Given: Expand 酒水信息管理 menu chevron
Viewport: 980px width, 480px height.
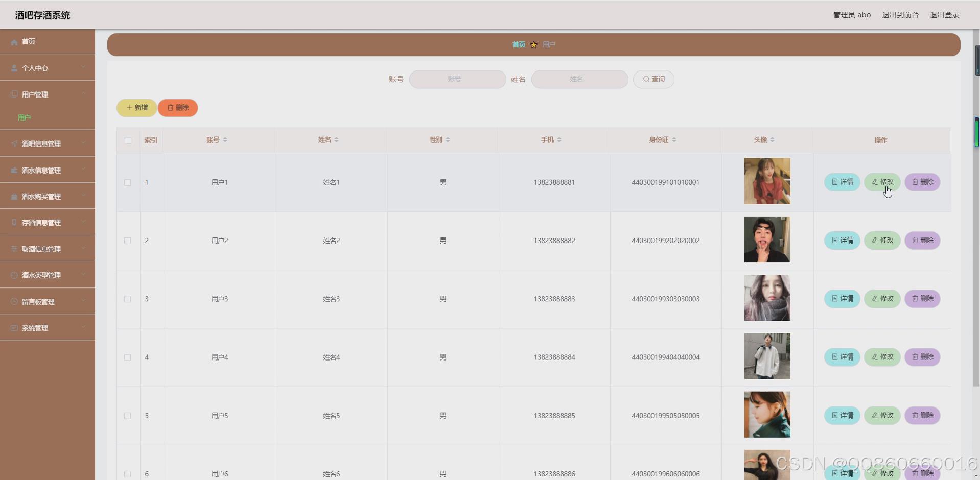Looking at the screenshot, I should point(83,169).
